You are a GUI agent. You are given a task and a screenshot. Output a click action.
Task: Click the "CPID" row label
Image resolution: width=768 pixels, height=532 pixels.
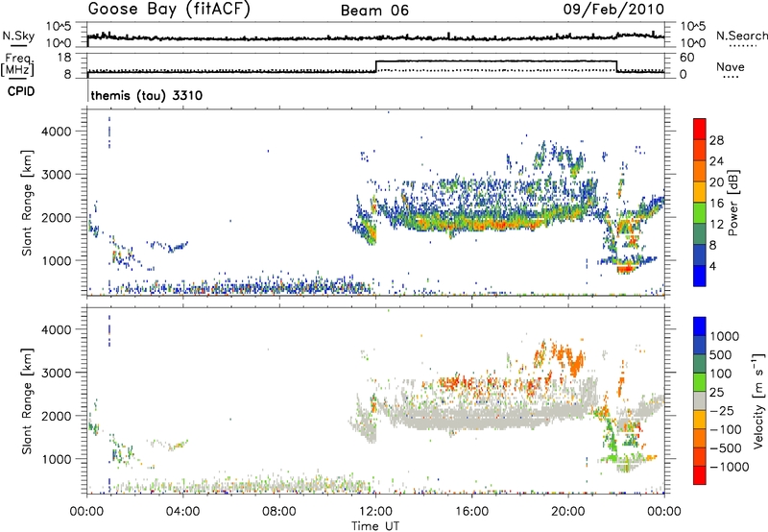tap(21, 91)
